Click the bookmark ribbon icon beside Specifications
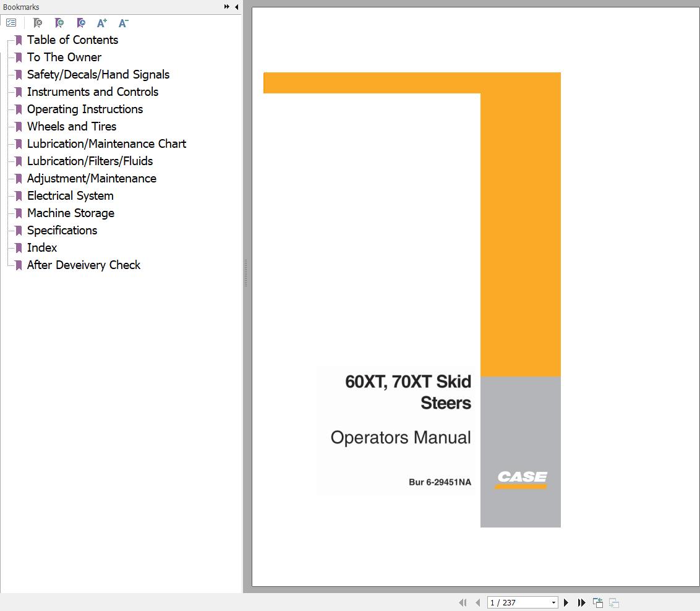 (x=19, y=231)
